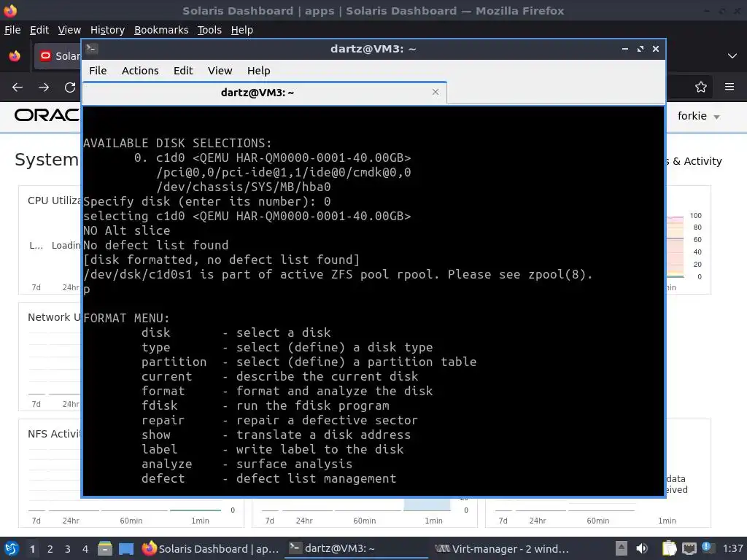Open the clipboard manager tray icon
This screenshot has width=747, height=560.
click(x=670, y=548)
